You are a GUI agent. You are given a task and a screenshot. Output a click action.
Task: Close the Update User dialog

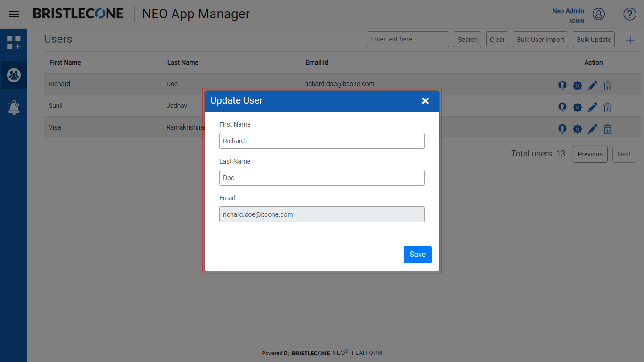click(x=425, y=101)
